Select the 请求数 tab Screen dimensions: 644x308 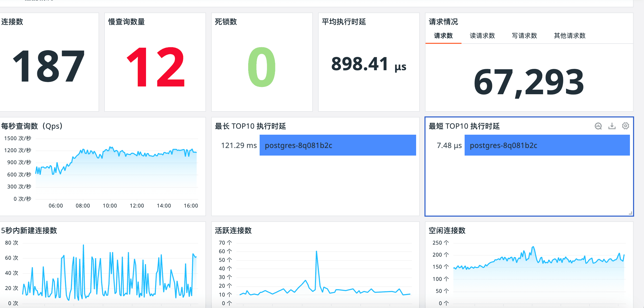[x=443, y=36]
